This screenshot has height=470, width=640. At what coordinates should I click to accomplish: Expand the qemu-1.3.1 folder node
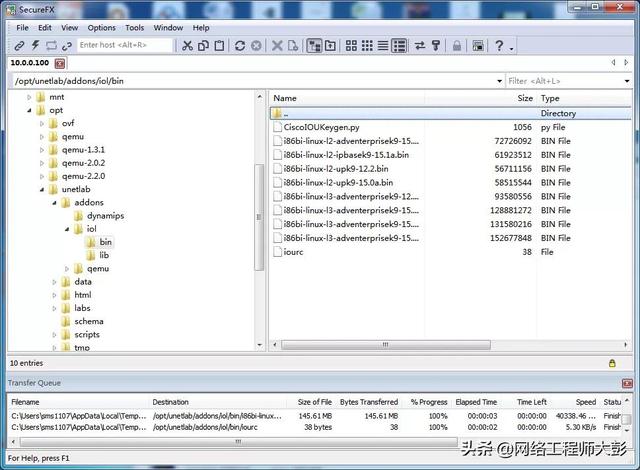[42, 150]
